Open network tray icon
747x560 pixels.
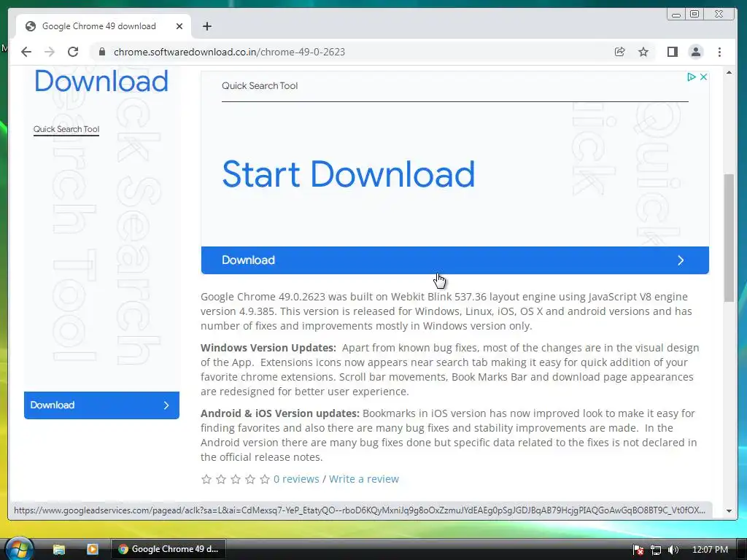tap(656, 550)
